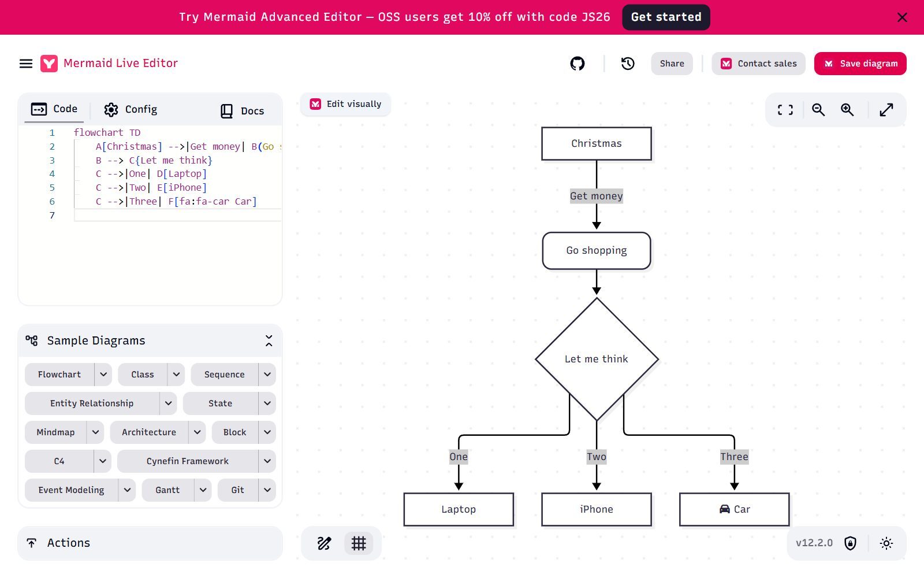Load the Architecture sample diagram
Viewport: 924px width, 578px height.
pyautogui.click(x=149, y=432)
